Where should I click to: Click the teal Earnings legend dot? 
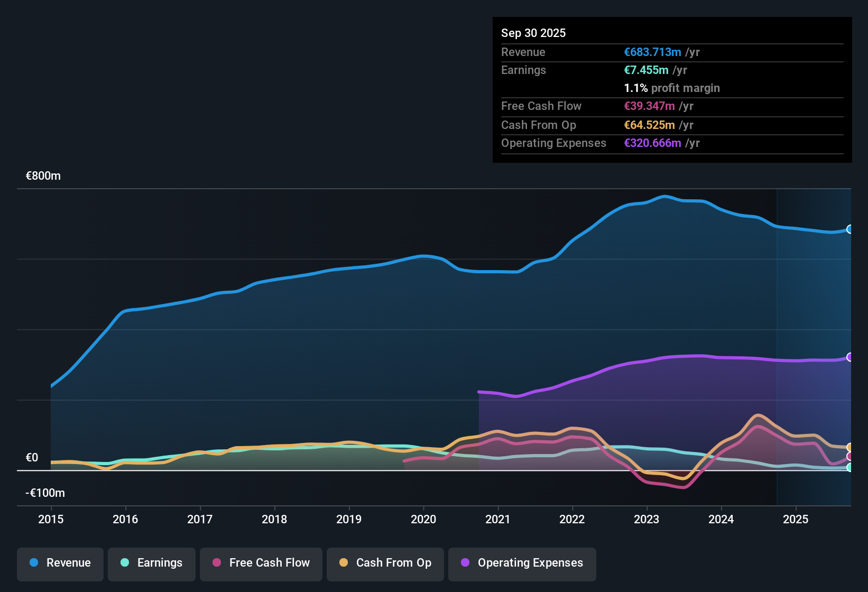(x=125, y=563)
